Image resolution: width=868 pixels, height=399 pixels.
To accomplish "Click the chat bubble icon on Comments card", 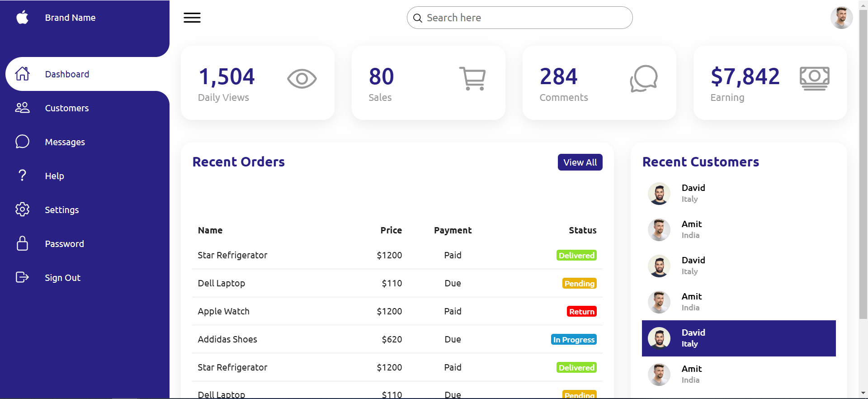I will click(643, 79).
